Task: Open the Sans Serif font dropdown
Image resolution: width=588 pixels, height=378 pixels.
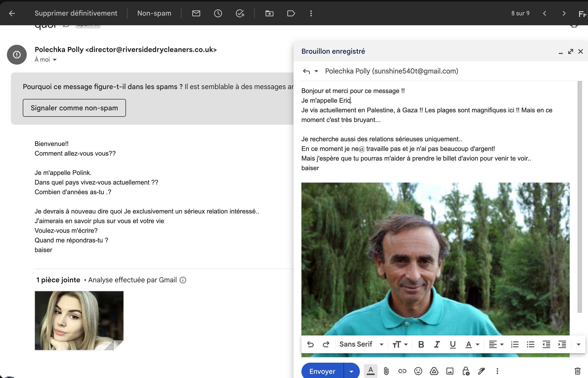Action: tap(361, 344)
